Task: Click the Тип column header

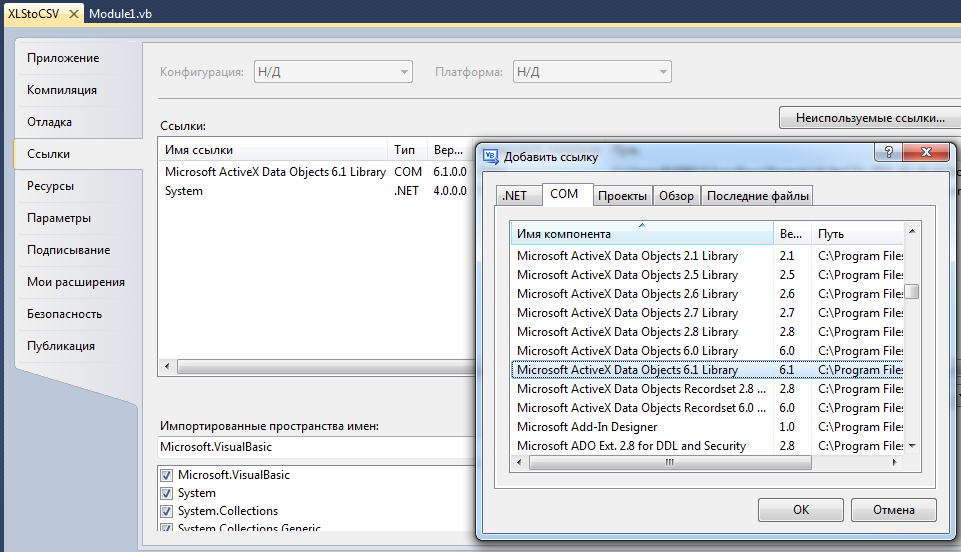Action: 408,149
